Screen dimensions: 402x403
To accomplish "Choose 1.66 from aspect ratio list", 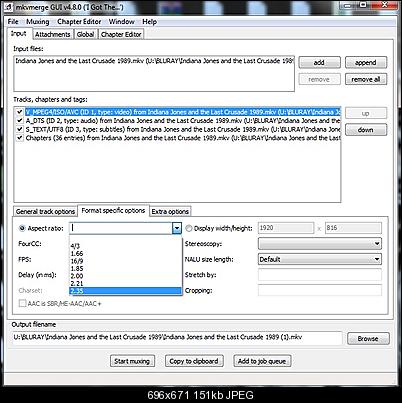I will point(125,253).
